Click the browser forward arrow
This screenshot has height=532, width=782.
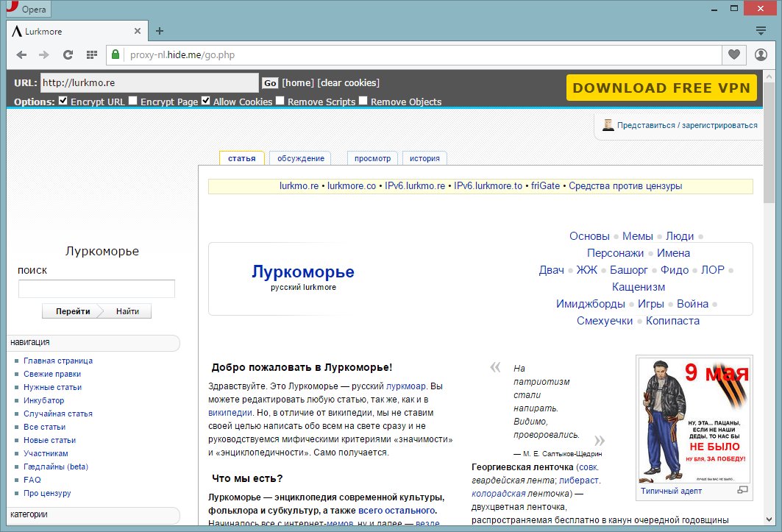pyautogui.click(x=44, y=54)
